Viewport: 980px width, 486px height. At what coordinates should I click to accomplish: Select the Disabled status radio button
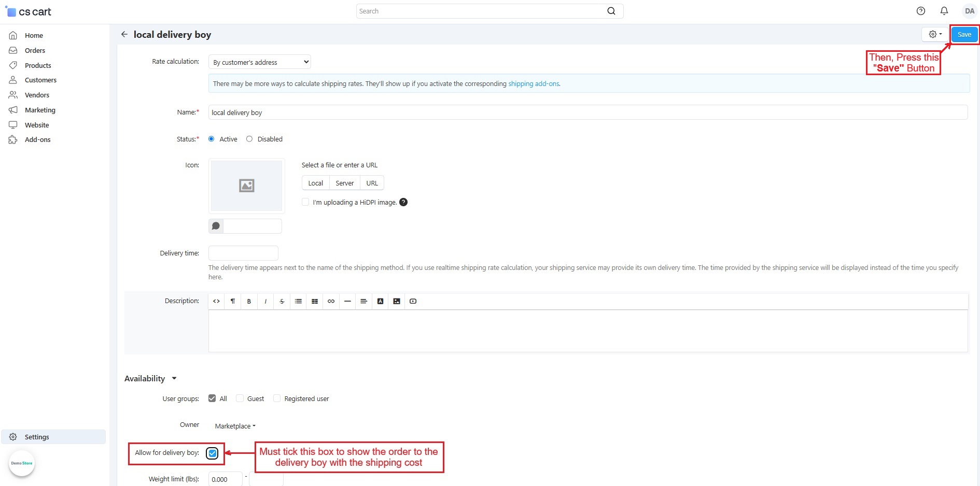coord(249,139)
